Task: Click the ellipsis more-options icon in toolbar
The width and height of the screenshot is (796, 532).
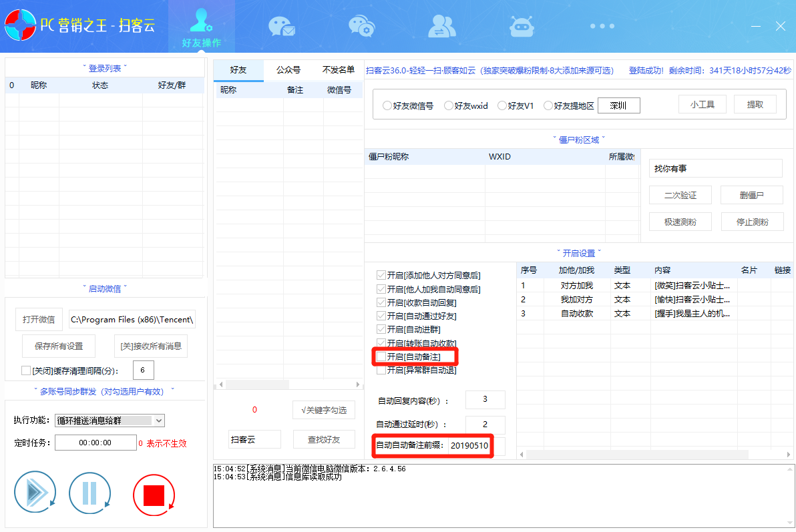Action: coord(602,25)
